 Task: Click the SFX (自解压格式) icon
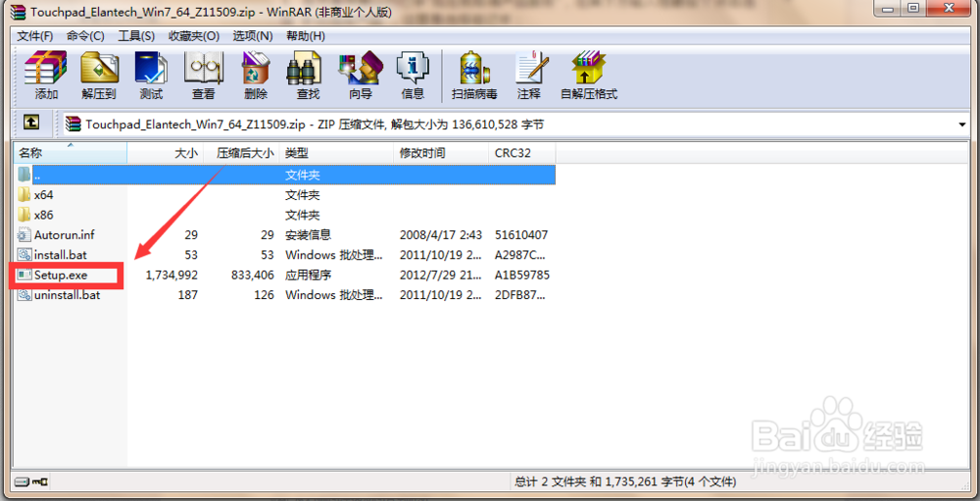pyautogui.click(x=588, y=69)
